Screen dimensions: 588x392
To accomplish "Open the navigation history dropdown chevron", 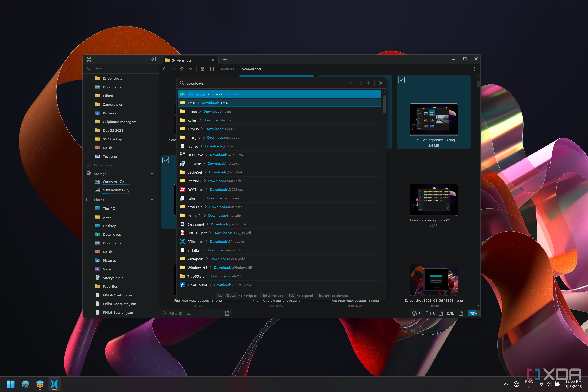I will click(190, 69).
